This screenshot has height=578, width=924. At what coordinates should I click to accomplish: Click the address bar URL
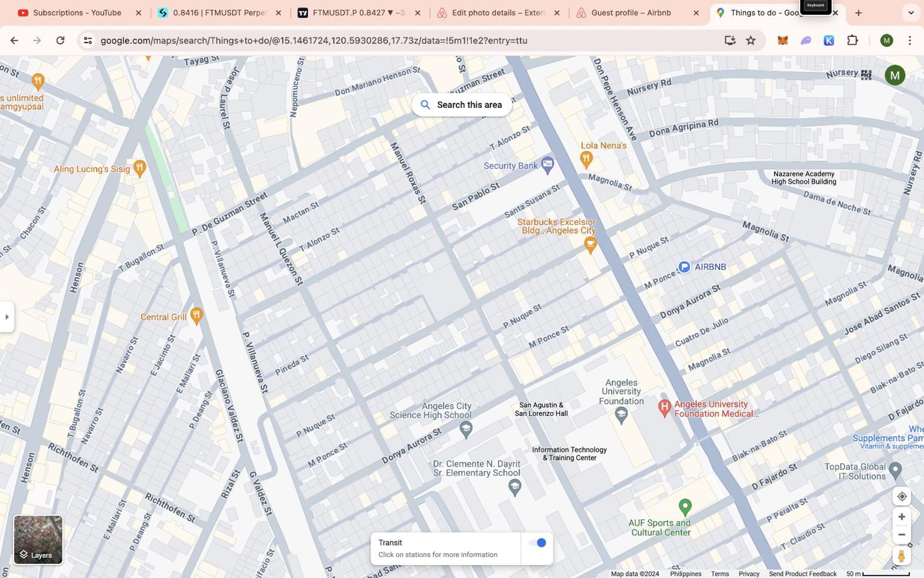(x=314, y=40)
